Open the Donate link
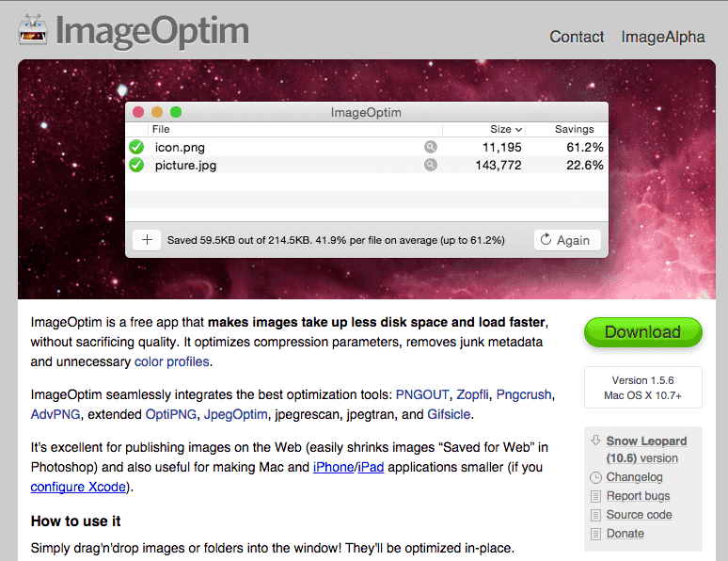The width and height of the screenshot is (728, 561). point(625,534)
